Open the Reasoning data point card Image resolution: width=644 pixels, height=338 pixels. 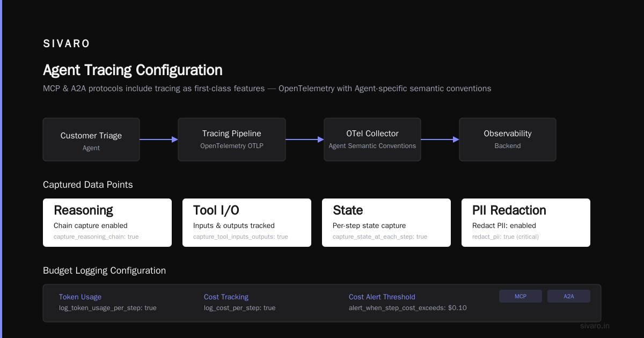tap(107, 223)
